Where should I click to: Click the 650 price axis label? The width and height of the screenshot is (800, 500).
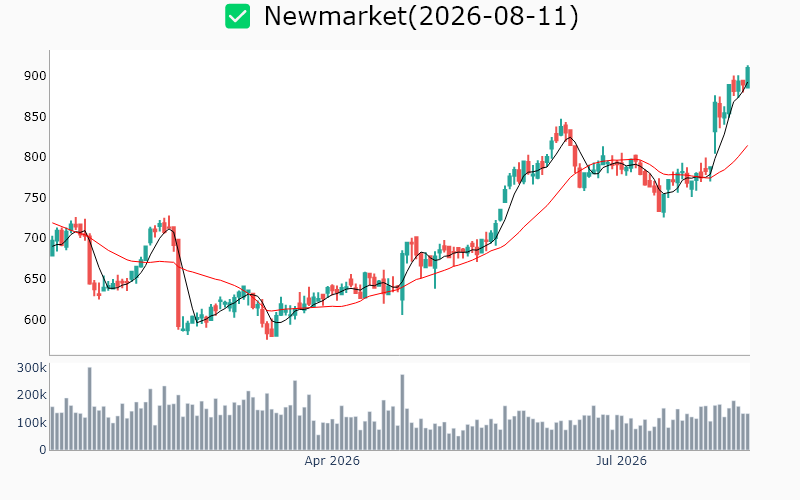(x=35, y=279)
